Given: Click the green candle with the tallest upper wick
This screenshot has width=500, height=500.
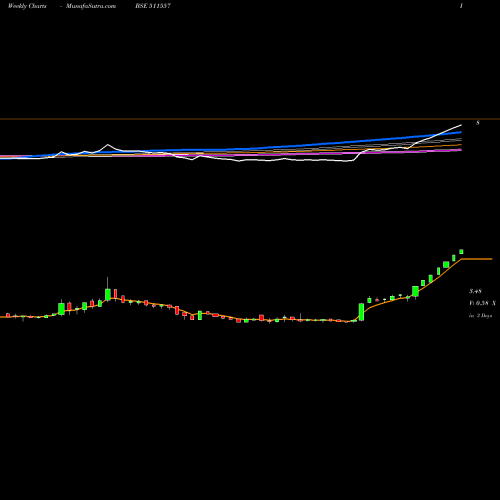Looking at the screenshot, I should tap(108, 294).
